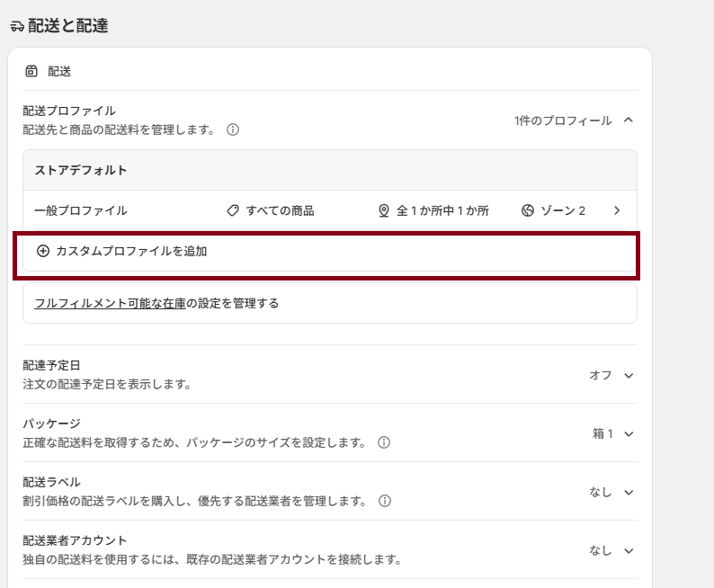Click the 配送ラベル heading
Viewport: 714px width, 588px height.
(51, 483)
